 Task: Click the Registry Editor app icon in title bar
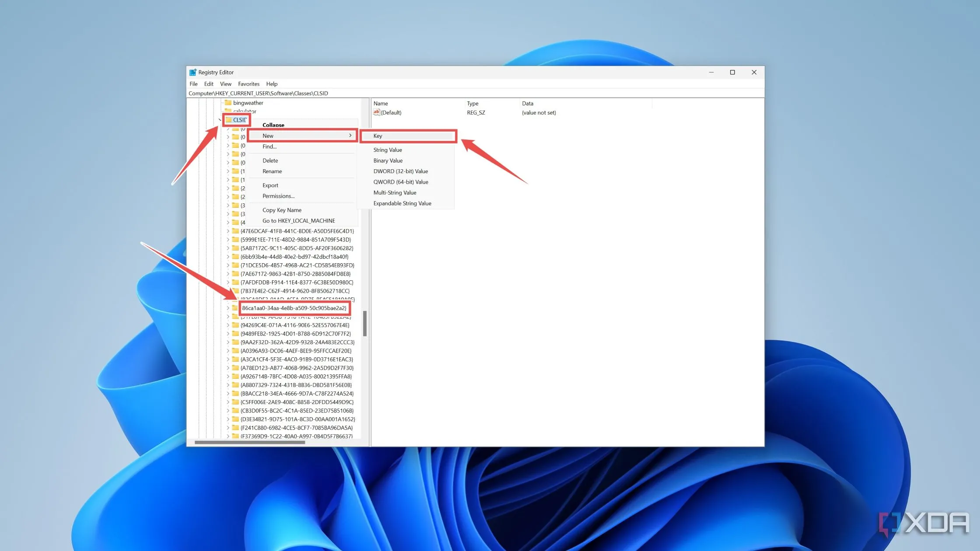tap(192, 72)
